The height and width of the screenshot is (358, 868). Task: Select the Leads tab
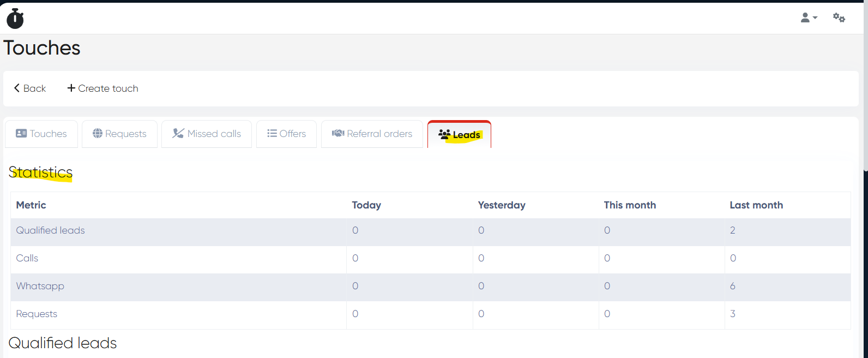459,134
